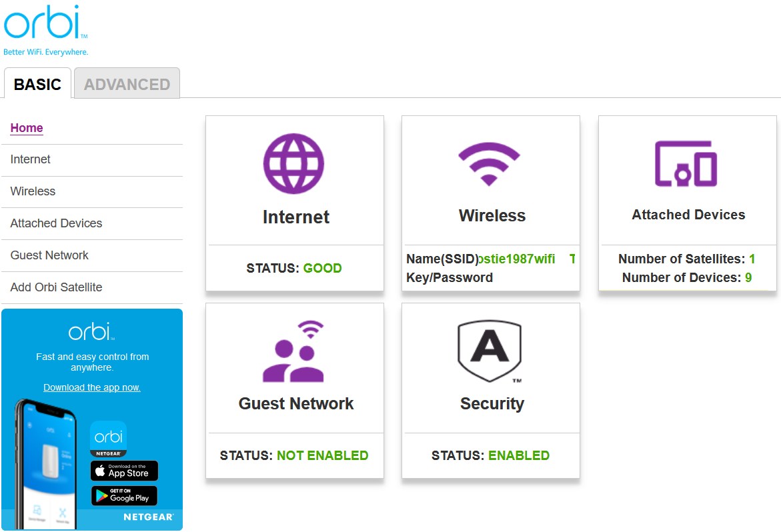Open the Security shield icon
Image resolution: width=781 pixels, height=532 pixels.
coord(490,351)
